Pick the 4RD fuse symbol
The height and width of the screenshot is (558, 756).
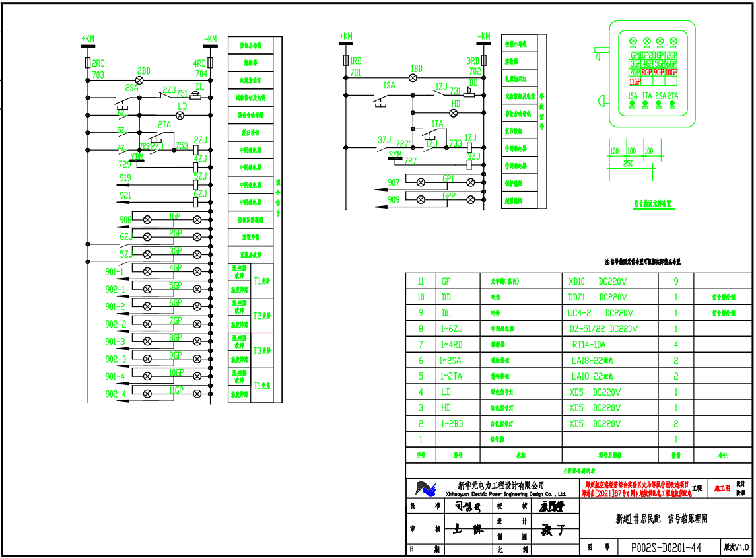click(210, 63)
